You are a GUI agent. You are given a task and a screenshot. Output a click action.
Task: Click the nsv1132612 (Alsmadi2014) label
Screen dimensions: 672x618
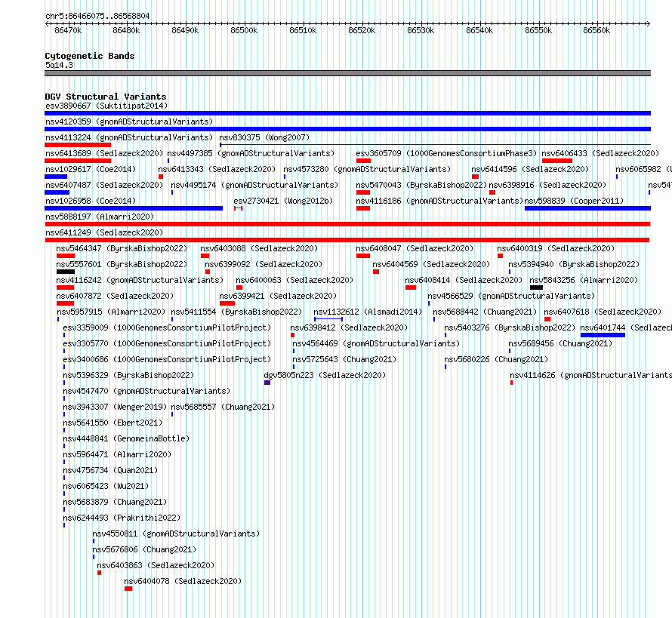tap(368, 312)
